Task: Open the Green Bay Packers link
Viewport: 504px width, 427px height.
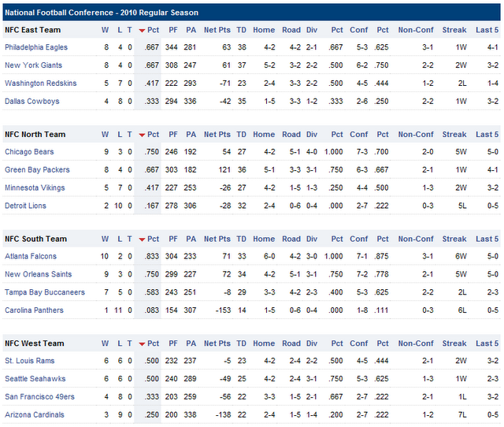Action: [x=37, y=170]
